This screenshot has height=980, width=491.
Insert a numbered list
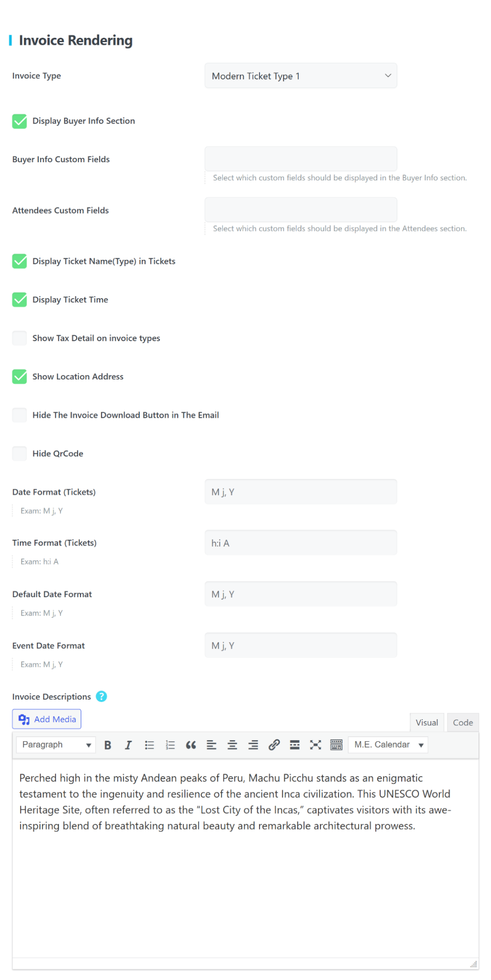[x=170, y=745]
